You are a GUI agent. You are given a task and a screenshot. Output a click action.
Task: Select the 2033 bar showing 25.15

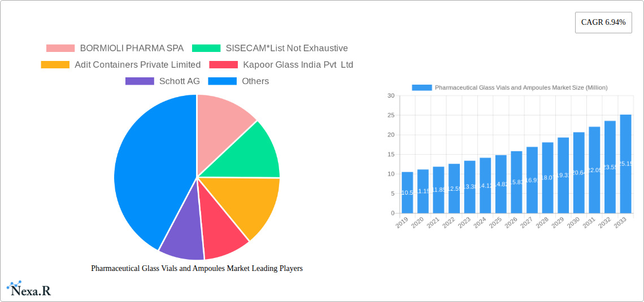[x=625, y=164]
